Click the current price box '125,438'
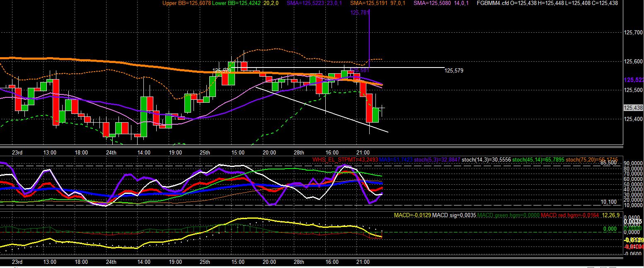This screenshot has width=644, height=268. pyautogui.click(x=633, y=108)
